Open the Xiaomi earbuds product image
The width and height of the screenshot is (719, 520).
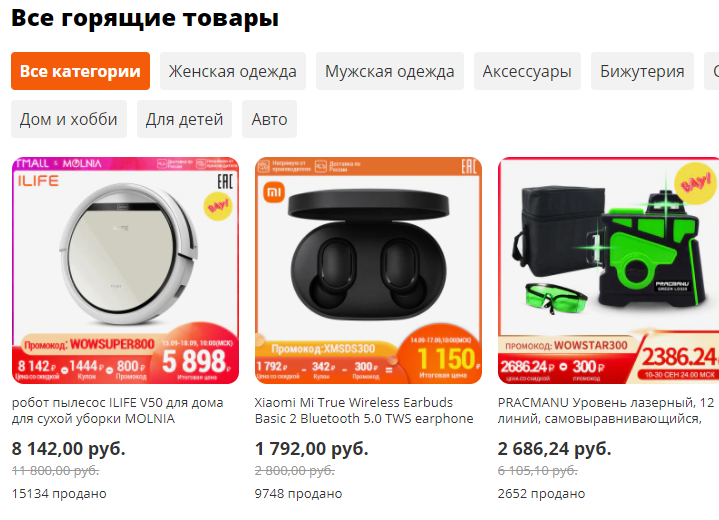[368, 271]
